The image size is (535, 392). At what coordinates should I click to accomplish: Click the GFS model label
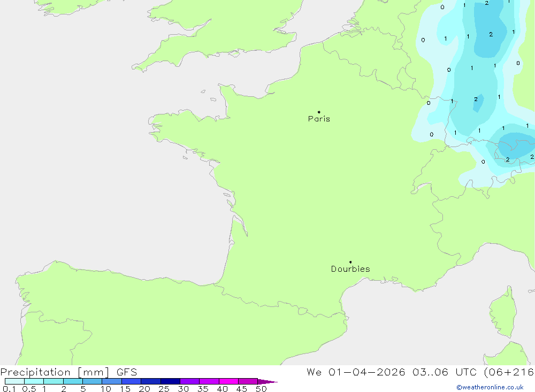[x=127, y=372]
